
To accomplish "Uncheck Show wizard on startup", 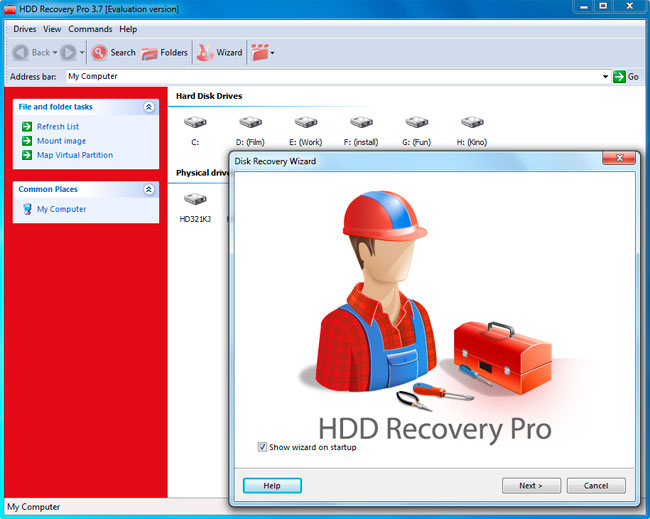I will (262, 447).
